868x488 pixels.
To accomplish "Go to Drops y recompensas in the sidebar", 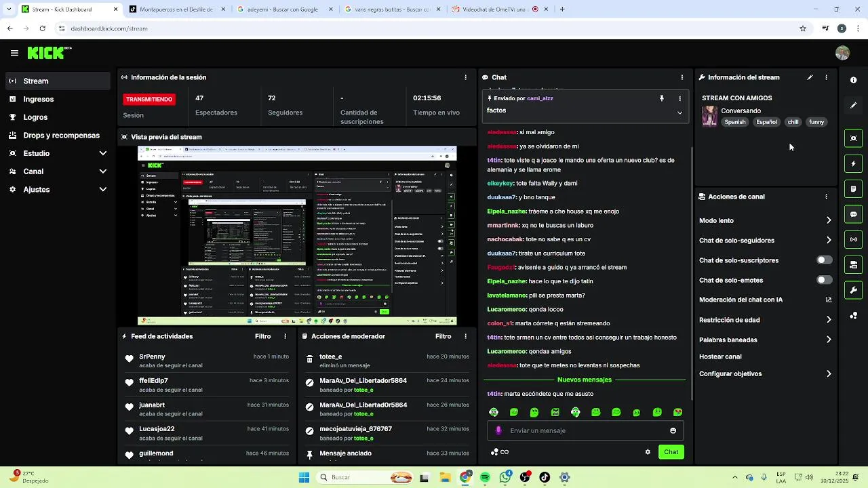I will [58, 136].
